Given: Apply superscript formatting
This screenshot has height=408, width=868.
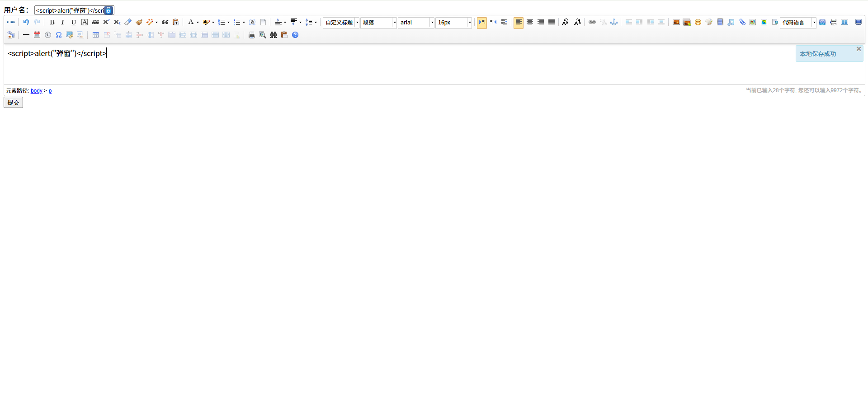Looking at the screenshot, I should (x=106, y=22).
